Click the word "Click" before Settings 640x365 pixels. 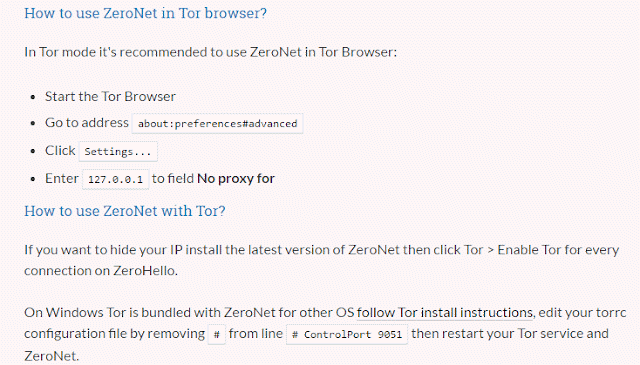(60, 150)
